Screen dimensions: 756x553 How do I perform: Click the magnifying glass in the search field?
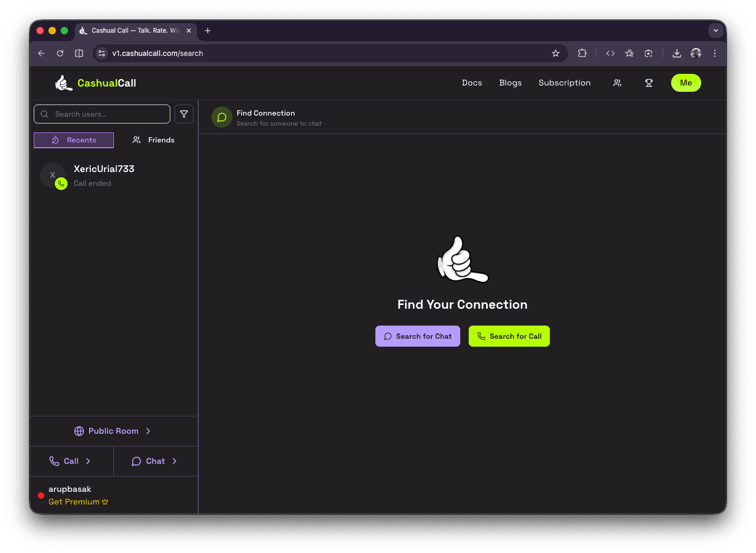[44, 114]
